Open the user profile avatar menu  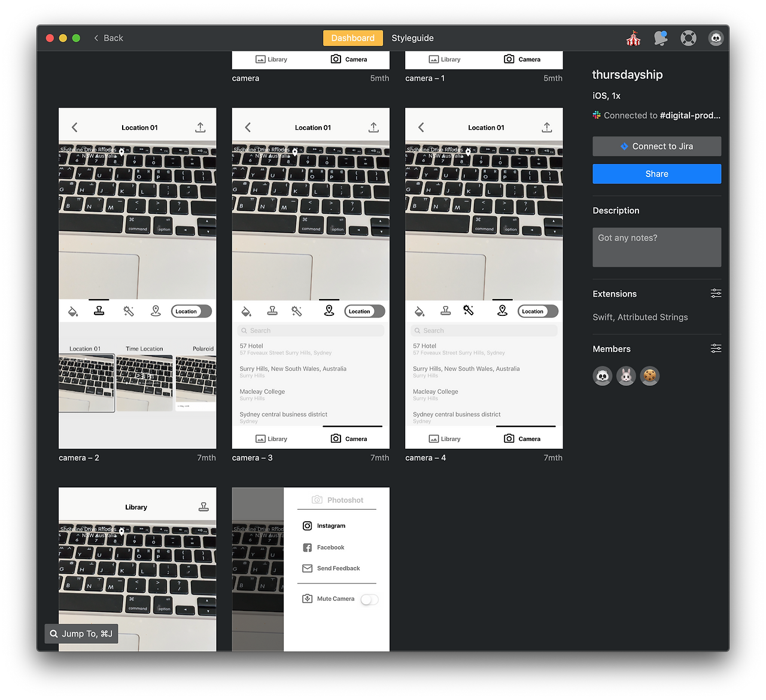(x=716, y=38)
